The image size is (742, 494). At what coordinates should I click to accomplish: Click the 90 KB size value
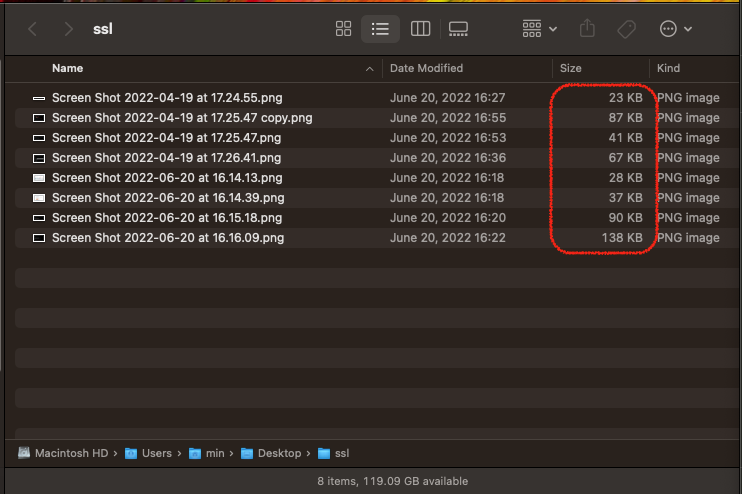click(626, 218)
